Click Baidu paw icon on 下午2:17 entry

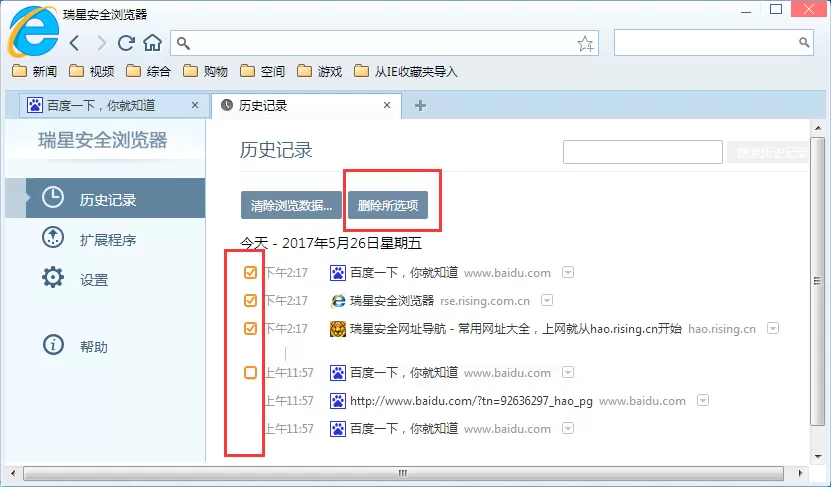pos(338,273)
